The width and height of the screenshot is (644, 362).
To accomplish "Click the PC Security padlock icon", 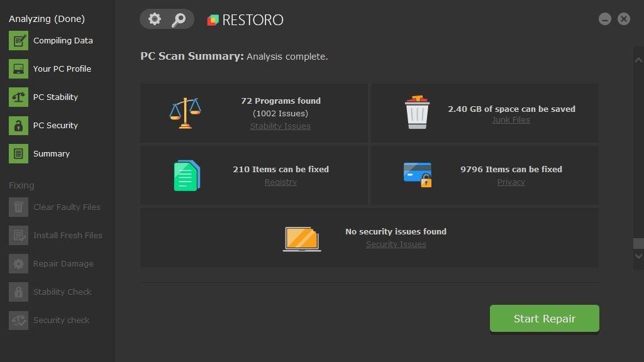I will pos(18,126).
